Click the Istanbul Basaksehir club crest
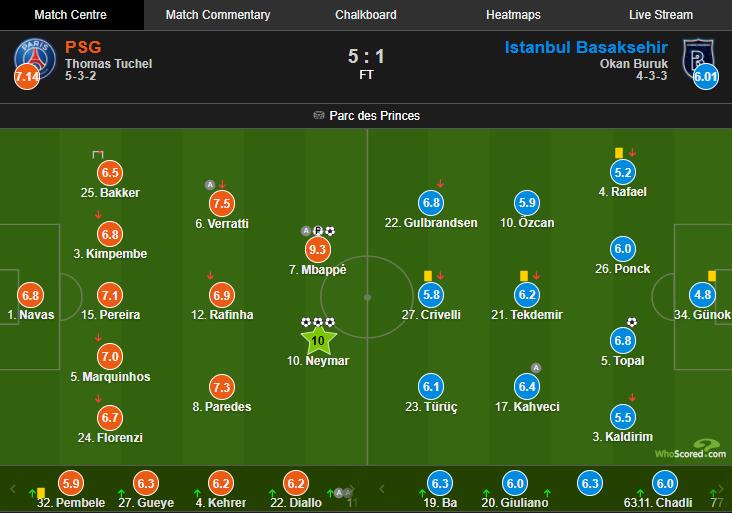 coord(698,57)
